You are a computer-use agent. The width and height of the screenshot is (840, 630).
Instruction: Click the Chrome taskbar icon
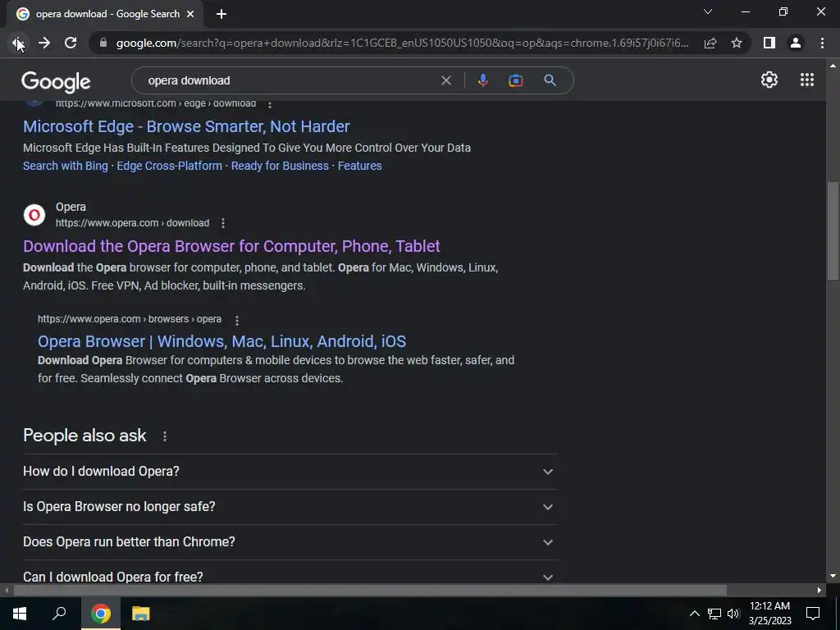[x=100, y=614]
